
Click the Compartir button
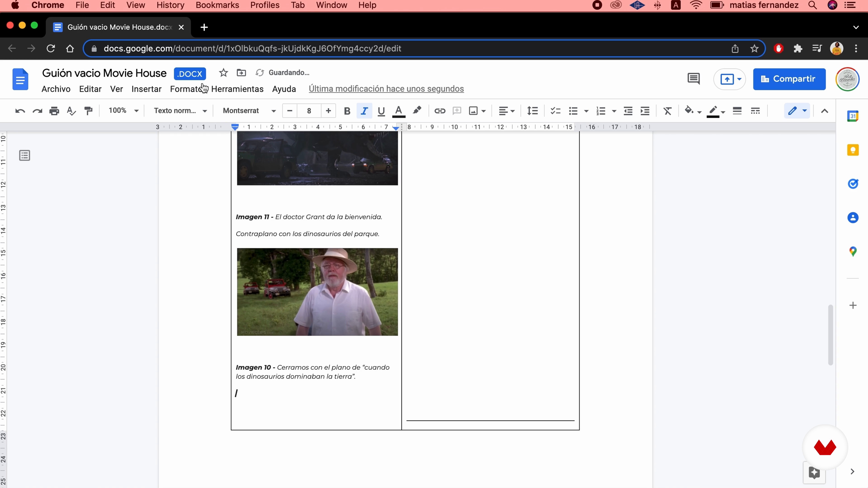pyautogui.click(x=790, y=79)
